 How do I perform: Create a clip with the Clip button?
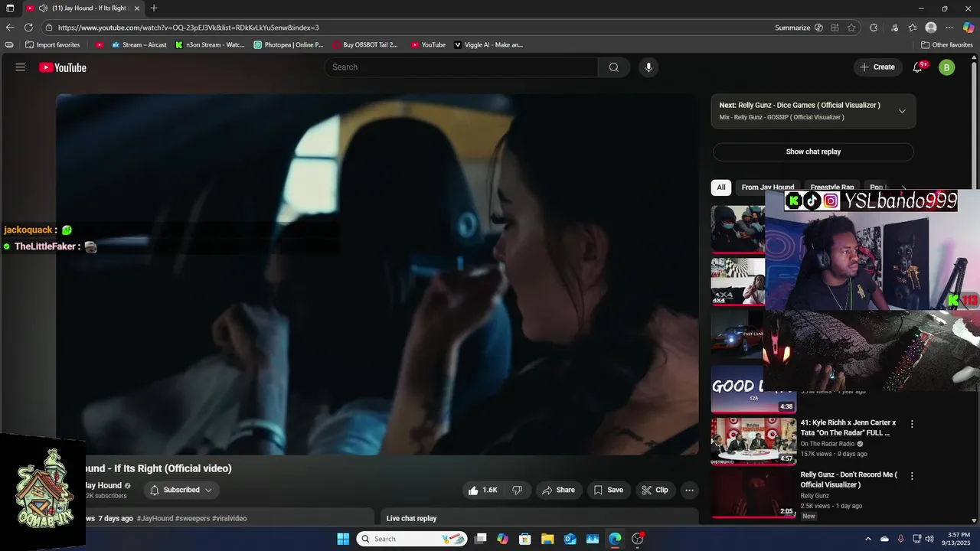pos(655,490)
